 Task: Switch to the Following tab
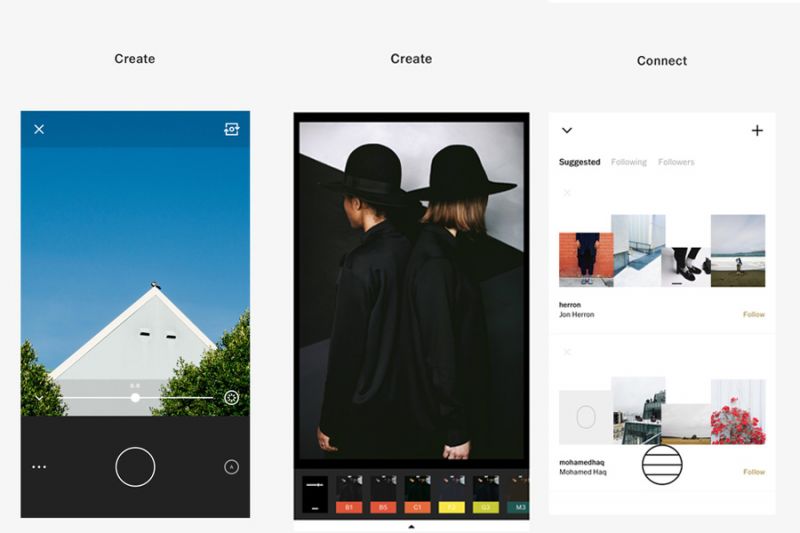click(x=629, y=162)
